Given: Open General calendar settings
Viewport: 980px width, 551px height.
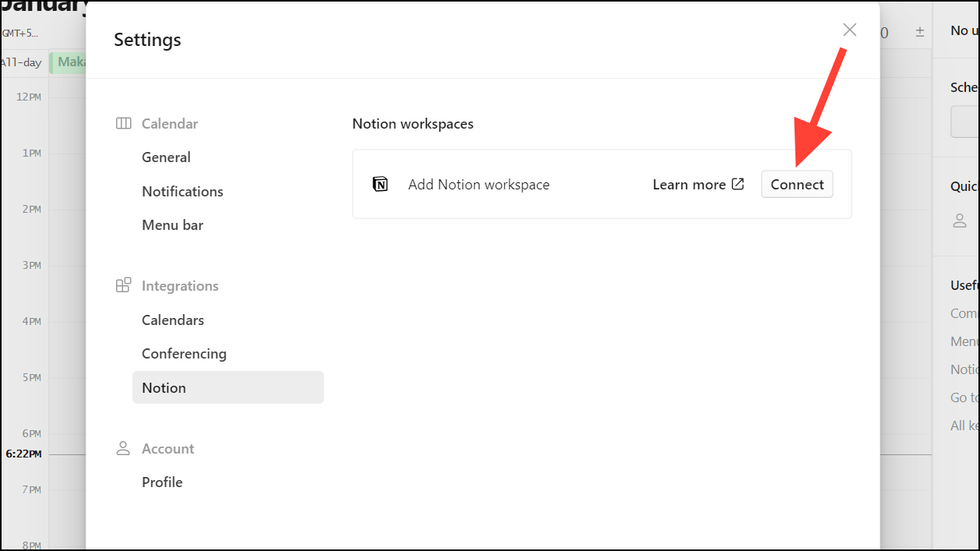Looking at the screenshot, I should (x=166, y=157).
